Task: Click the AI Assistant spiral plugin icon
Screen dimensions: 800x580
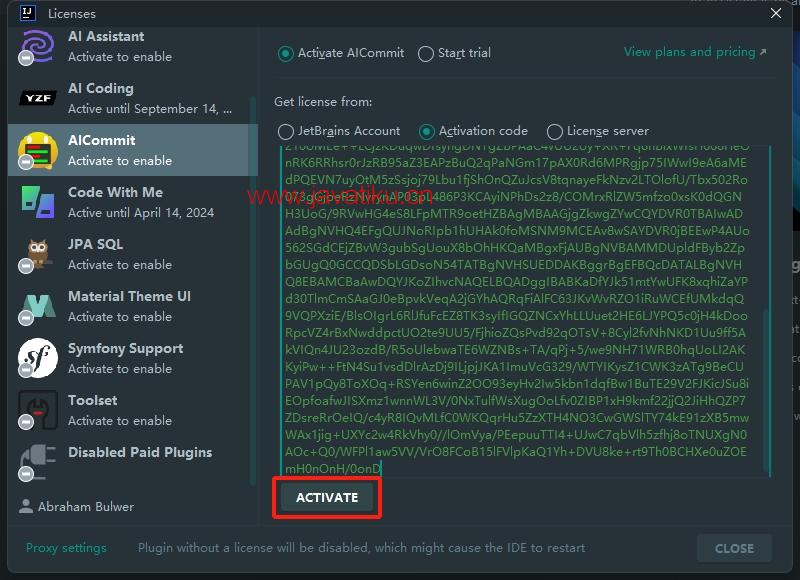Action: point(37,47)
